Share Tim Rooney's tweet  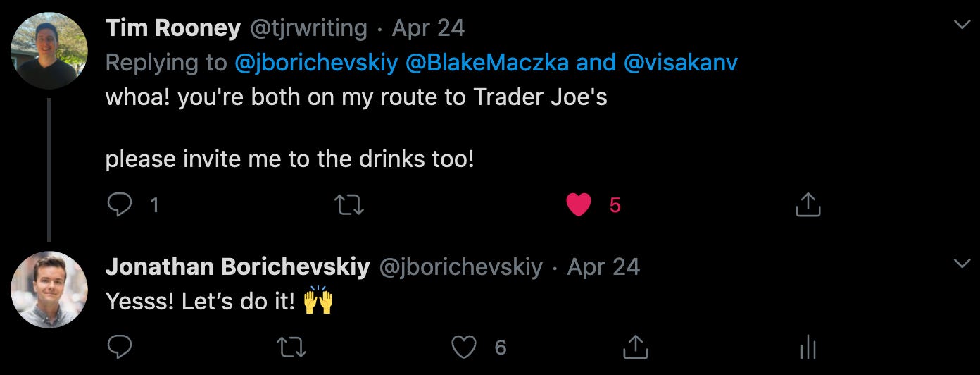[x=808, y=204]
